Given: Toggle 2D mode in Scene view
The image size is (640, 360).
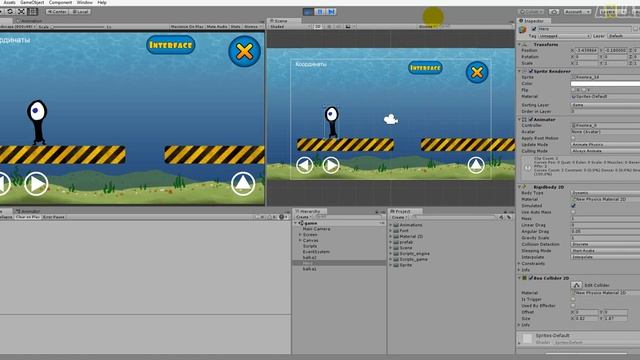Looking at the screenshot, I should pos(318,27).
